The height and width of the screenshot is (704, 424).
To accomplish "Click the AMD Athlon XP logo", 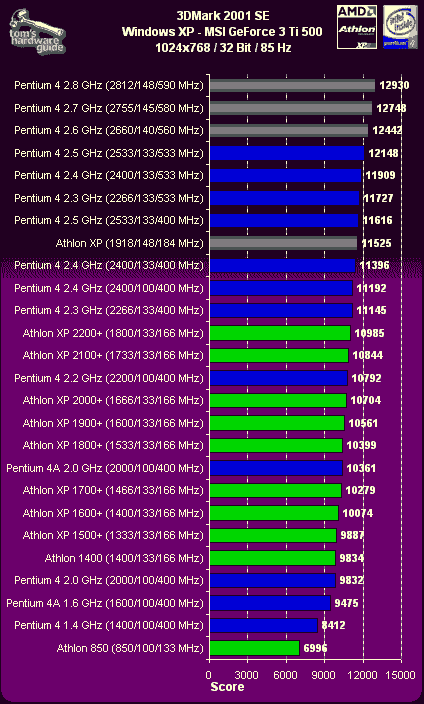I will point(357,27).
